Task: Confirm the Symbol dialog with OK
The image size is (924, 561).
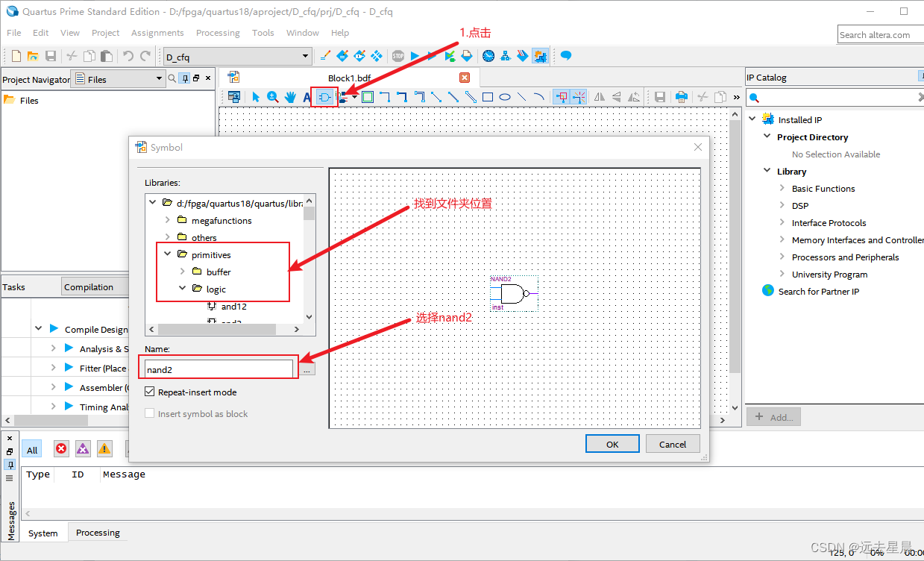Action: pyautogui.click(x=612, y=444)
